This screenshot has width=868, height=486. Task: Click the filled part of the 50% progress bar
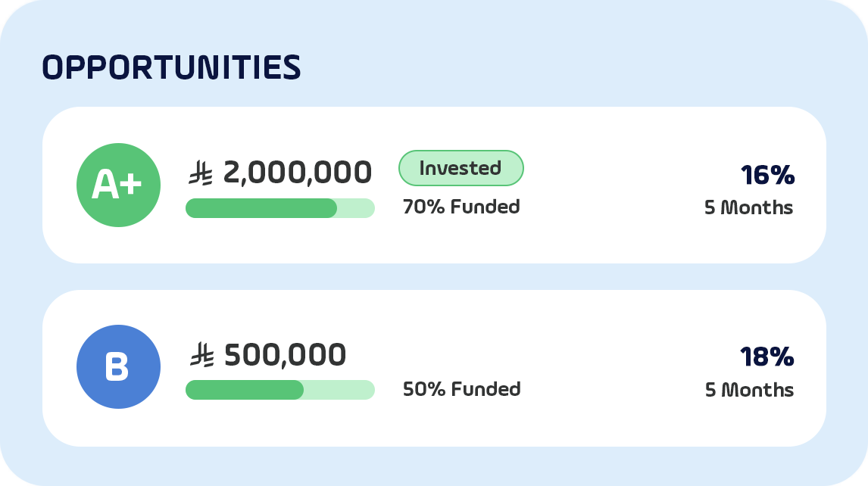pos(244,390)
